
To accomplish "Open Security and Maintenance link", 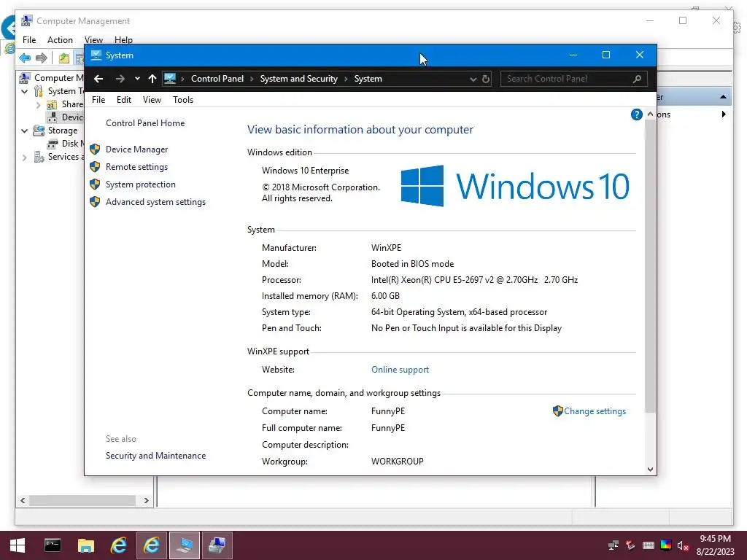I will pos(156,456).
